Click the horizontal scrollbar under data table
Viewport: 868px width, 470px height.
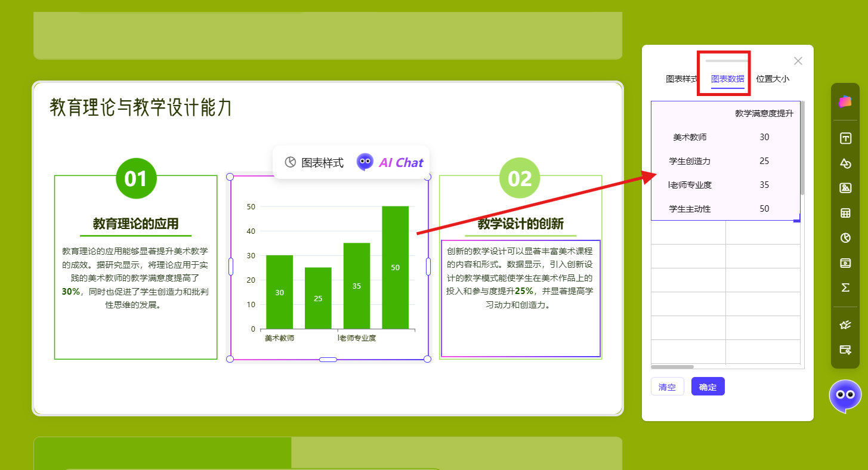coord(672,367)
